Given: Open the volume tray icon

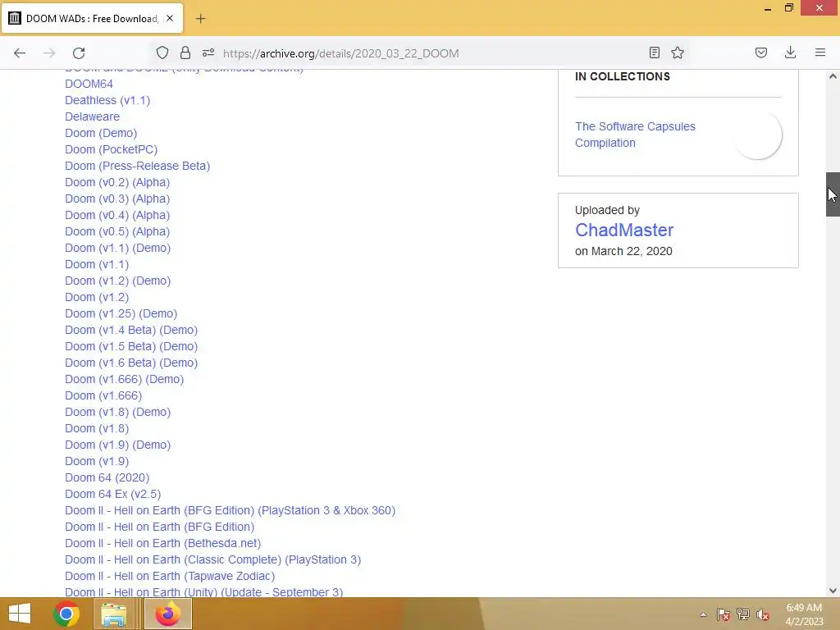Looking at the screenshot, I should click(x=763, y=614).
